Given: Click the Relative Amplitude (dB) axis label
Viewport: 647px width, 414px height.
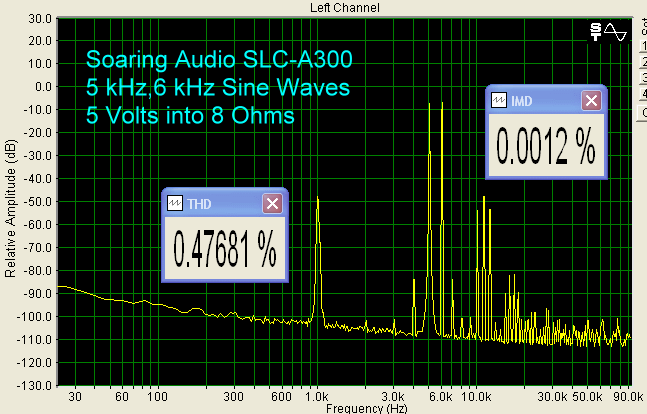Looking at the screenshot, I should pyautogui.click(x=9, y=205).
